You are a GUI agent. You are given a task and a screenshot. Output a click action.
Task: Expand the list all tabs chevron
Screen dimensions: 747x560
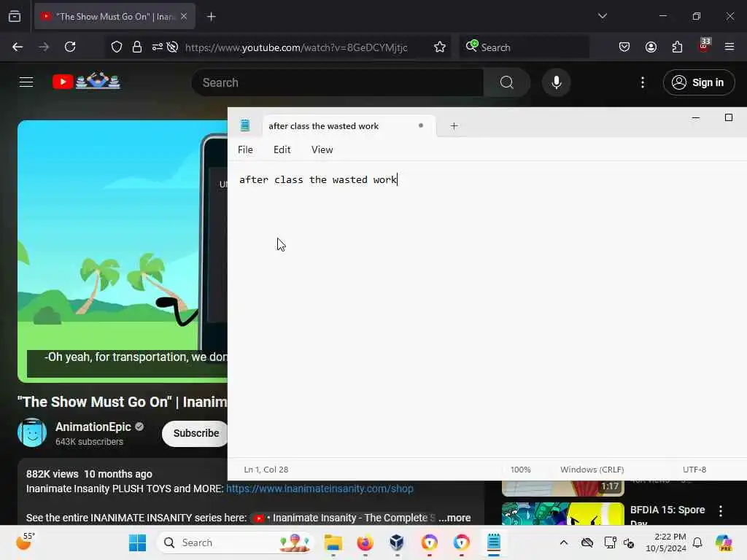(x=602, y=16)
